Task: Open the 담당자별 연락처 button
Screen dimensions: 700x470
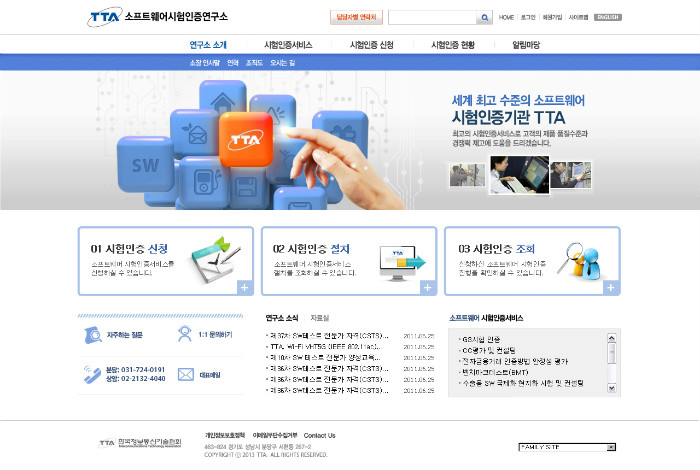Action: pyautogui.click(x=356, y=17)
